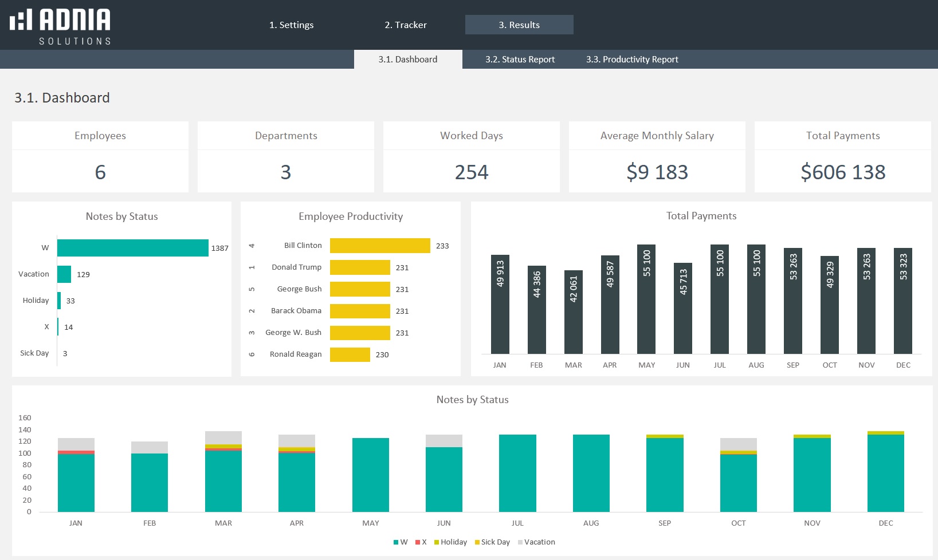Open the 3.2. Status Report sub-tab
The width and height of the screenshot is (938, 560).
point(520,60)
